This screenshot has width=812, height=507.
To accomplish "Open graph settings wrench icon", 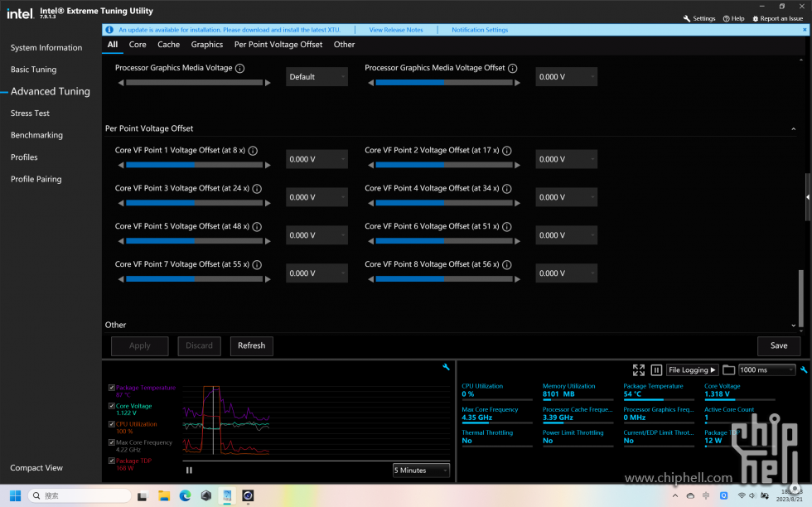I will point(446,367).
